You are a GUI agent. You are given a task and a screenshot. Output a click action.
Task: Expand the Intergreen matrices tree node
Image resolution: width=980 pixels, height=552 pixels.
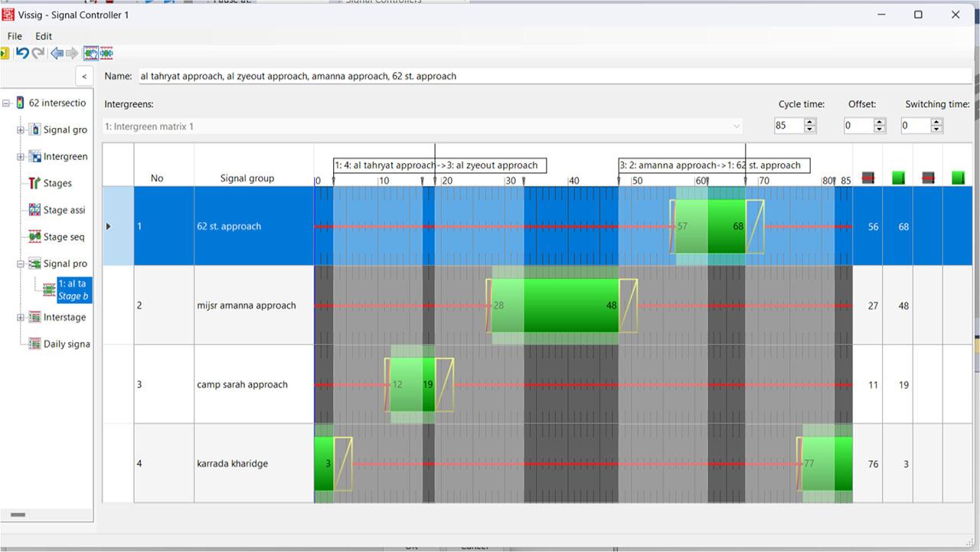tap(21, 157)
